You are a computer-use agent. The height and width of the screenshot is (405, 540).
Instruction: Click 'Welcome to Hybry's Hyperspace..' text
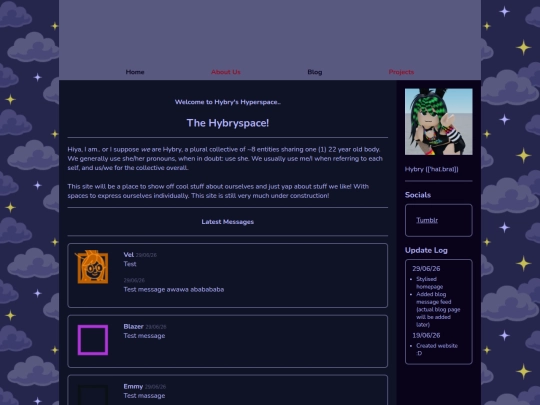(x=228, y=102)
